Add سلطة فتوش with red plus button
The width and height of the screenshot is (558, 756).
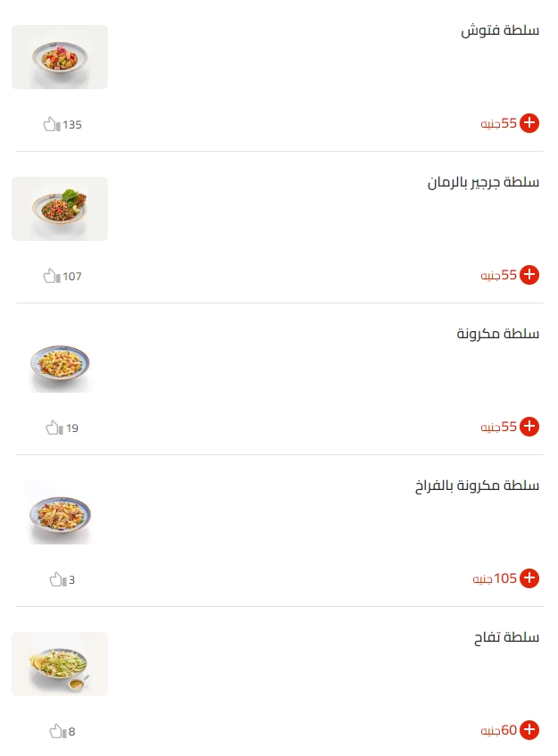click(x=529, y=123)
